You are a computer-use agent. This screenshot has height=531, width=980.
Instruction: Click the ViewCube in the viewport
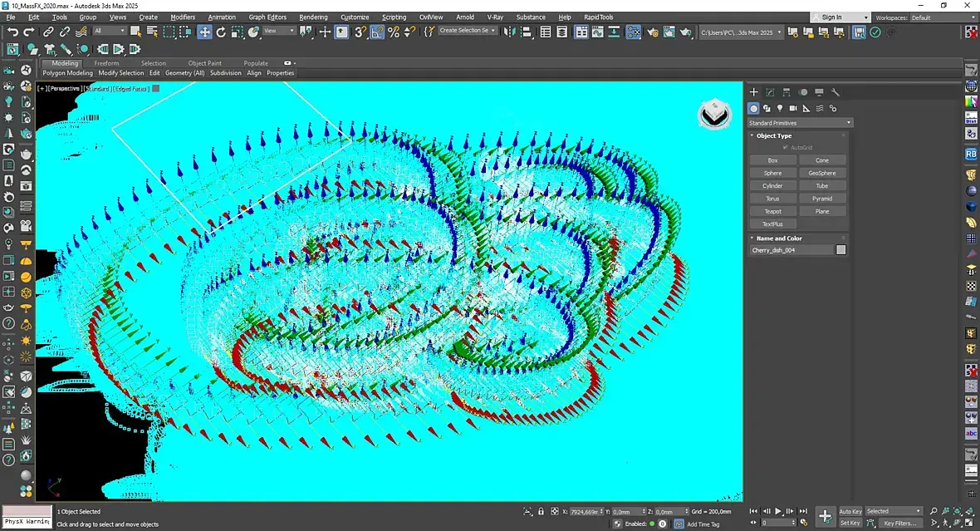coord(714,114)
